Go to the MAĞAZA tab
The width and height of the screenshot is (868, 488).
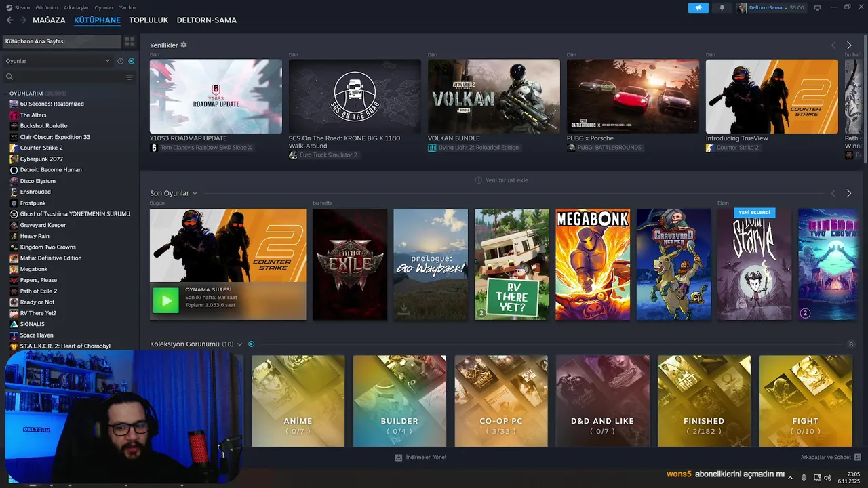49,20
